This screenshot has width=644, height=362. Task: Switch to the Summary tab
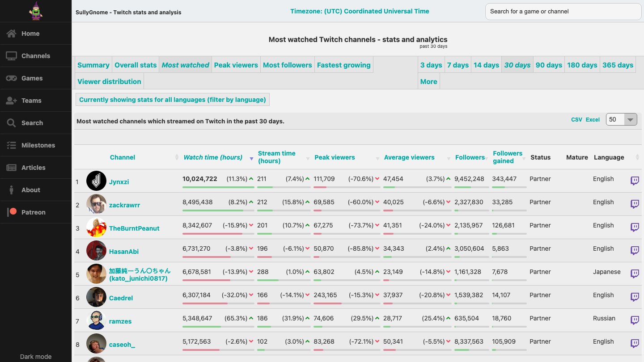93,65
